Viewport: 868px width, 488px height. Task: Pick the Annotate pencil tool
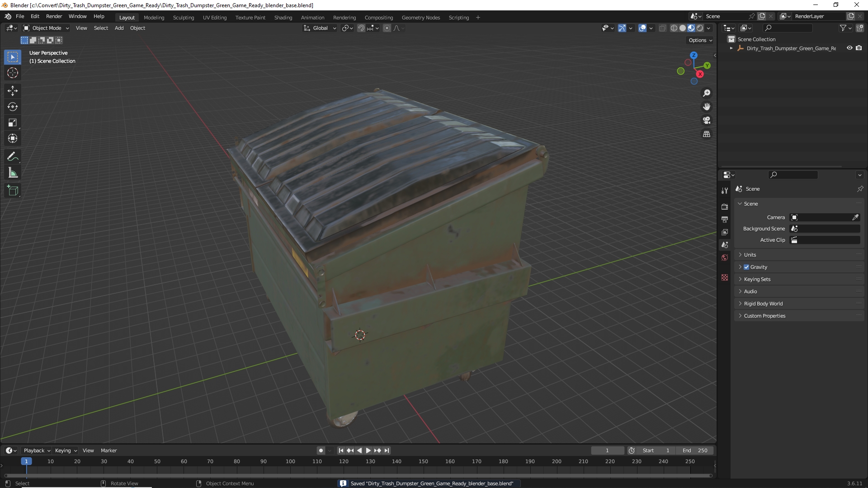(x=13, y=157)
